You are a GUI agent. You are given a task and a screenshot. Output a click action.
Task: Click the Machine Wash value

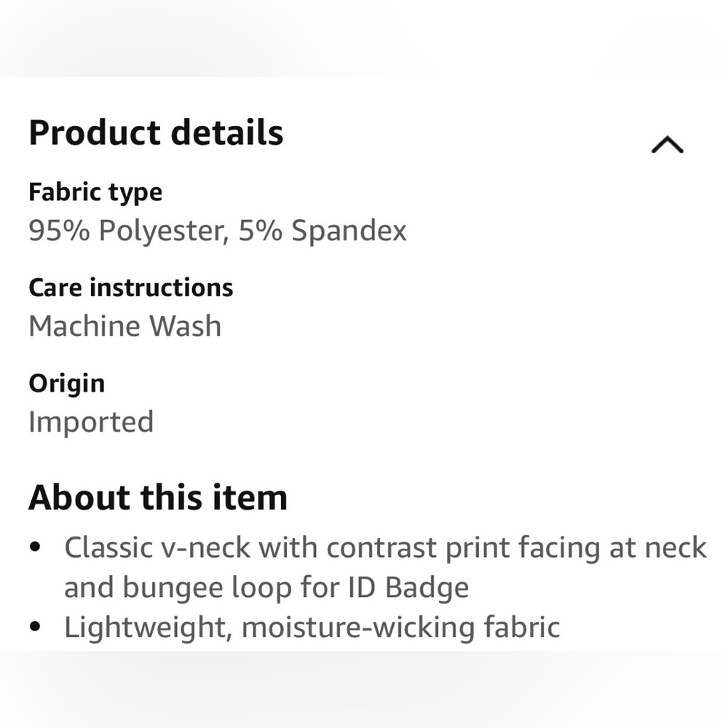click(x=124, y=326)
